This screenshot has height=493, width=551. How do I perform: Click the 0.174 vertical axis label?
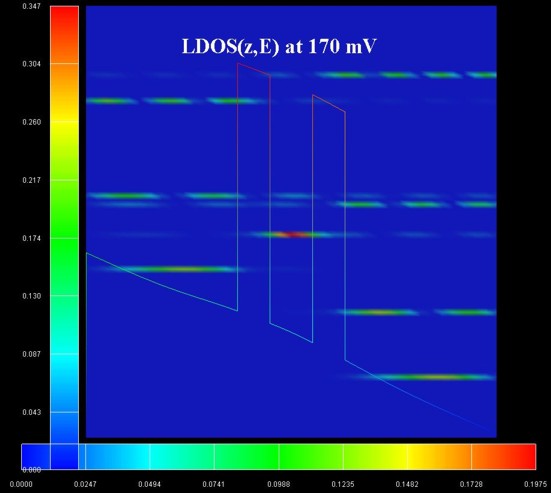click(31, 238)
